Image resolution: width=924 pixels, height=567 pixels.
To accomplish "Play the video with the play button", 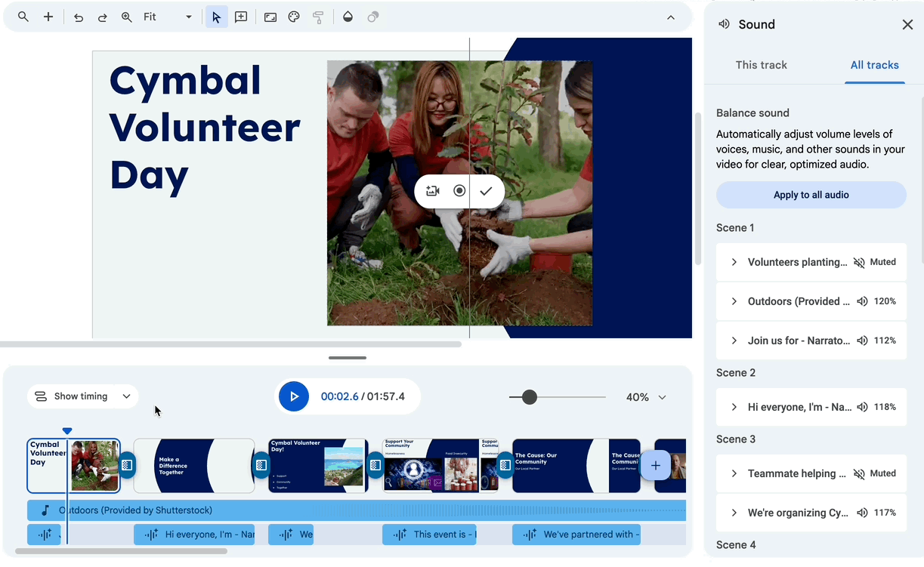I will (x=294, y=396).
